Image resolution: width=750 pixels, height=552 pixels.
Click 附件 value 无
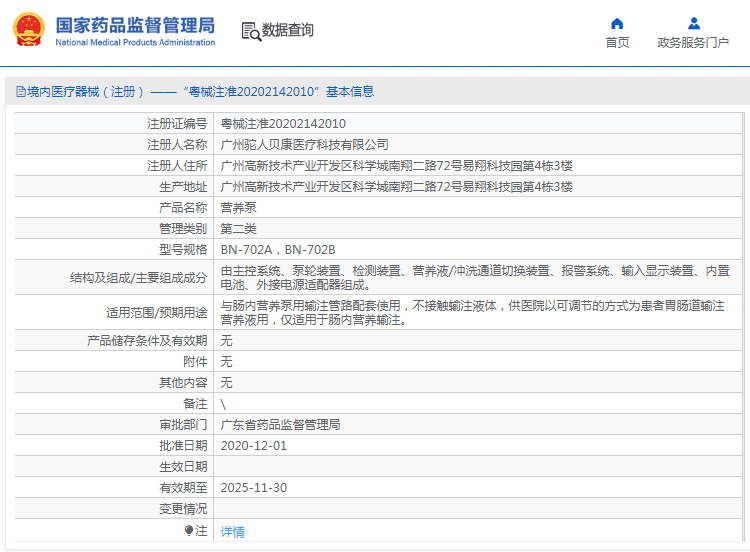[226, 362]
